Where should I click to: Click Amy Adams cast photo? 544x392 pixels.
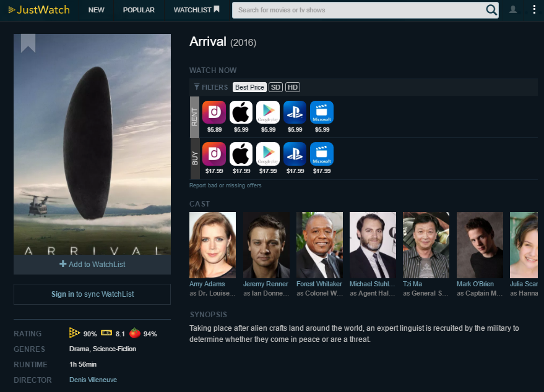[213, 245]
